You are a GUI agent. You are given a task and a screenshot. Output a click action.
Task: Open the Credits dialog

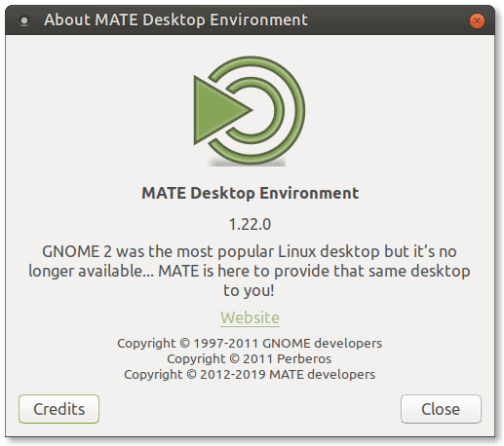tap(58, 409)
